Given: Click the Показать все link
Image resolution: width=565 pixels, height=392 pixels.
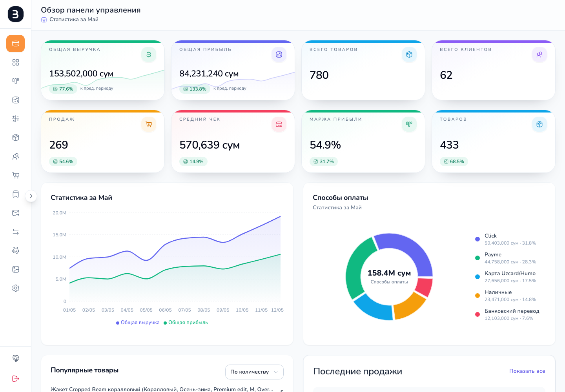Looking at the screenshot, I should (527, 371).
